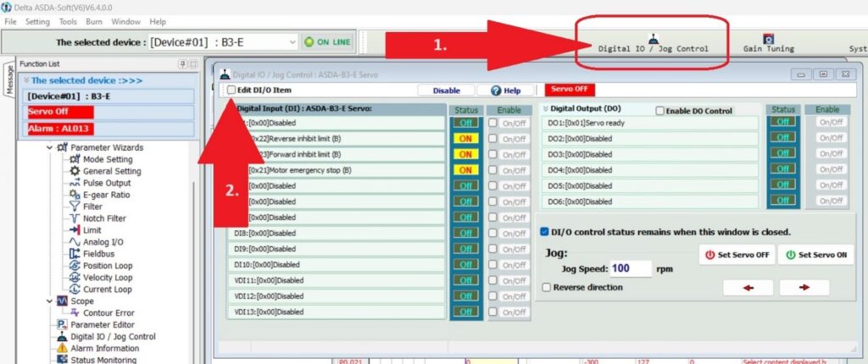The image size is (868, 364).
Task: Open Parameter Editor from function list
Action: pyautogui.click(x=101, y=324)
